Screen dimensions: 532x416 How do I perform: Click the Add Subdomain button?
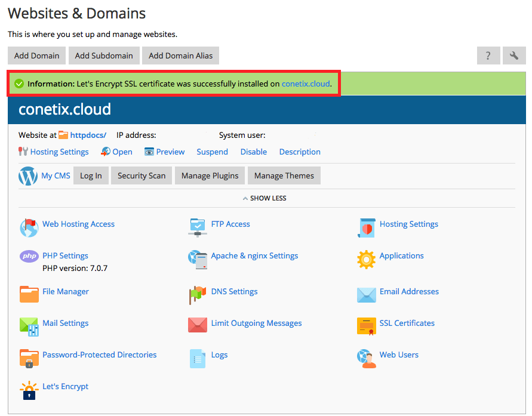(x=104, y=56)
